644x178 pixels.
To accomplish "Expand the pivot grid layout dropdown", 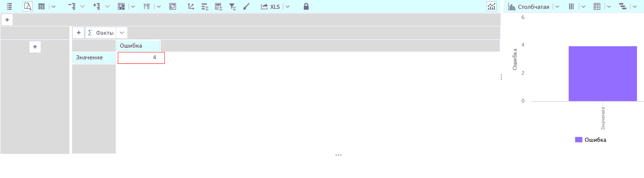I will tap(133, 7).
